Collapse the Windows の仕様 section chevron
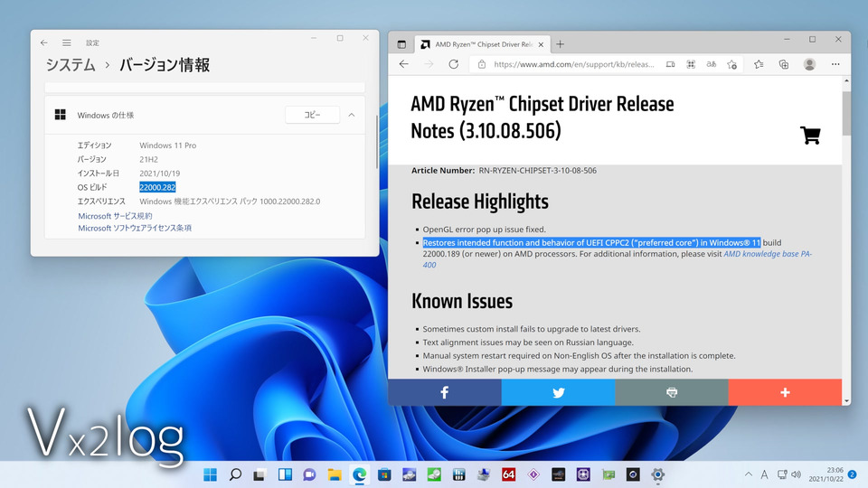Viewport: 868px width, 488px height. point(352,115)
